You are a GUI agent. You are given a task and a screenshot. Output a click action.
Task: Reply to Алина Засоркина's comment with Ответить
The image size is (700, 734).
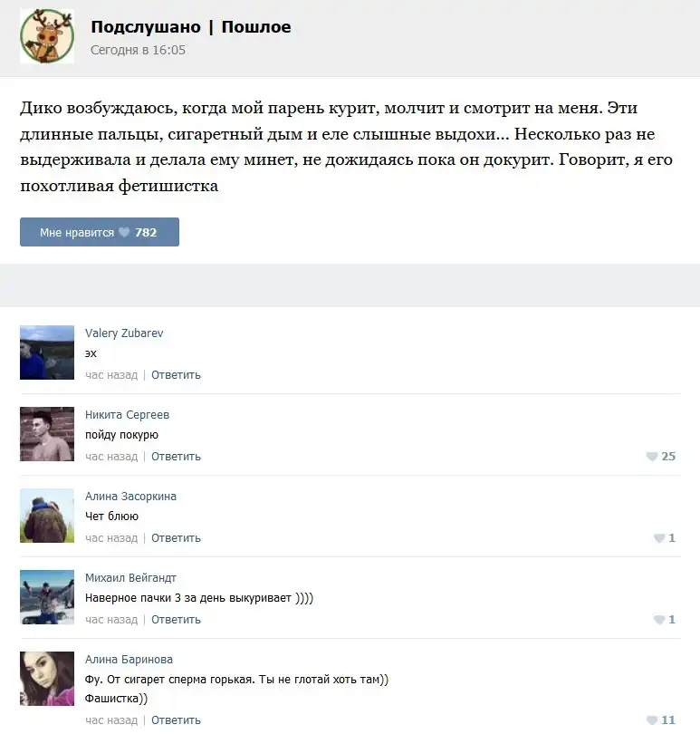click(x=176, y=538)
